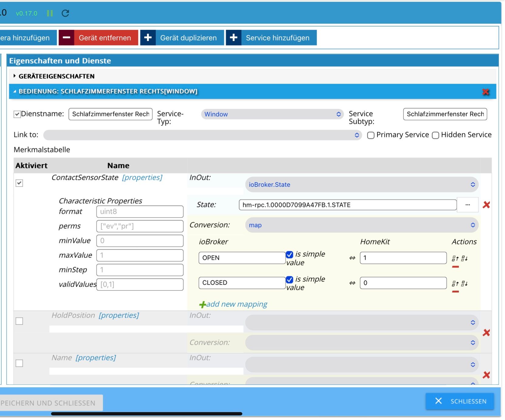Viewport: 505px width, 420px height.
Task: Activate the HoldPosition characteristic checkbox
Action: [x=19, y=321]
